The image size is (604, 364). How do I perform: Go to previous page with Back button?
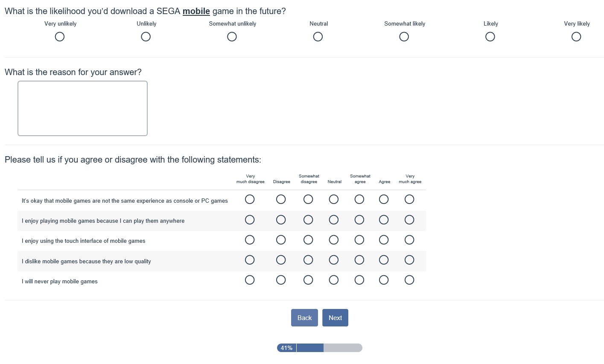tap(304, 318)
